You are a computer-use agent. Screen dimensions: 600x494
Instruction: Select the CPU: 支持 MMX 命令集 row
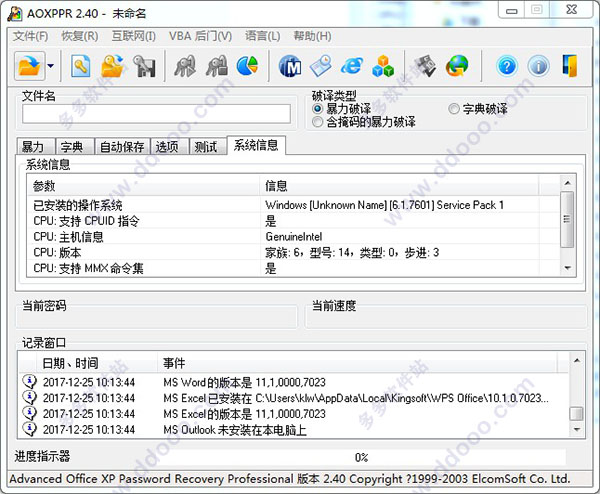click(293, 268)
